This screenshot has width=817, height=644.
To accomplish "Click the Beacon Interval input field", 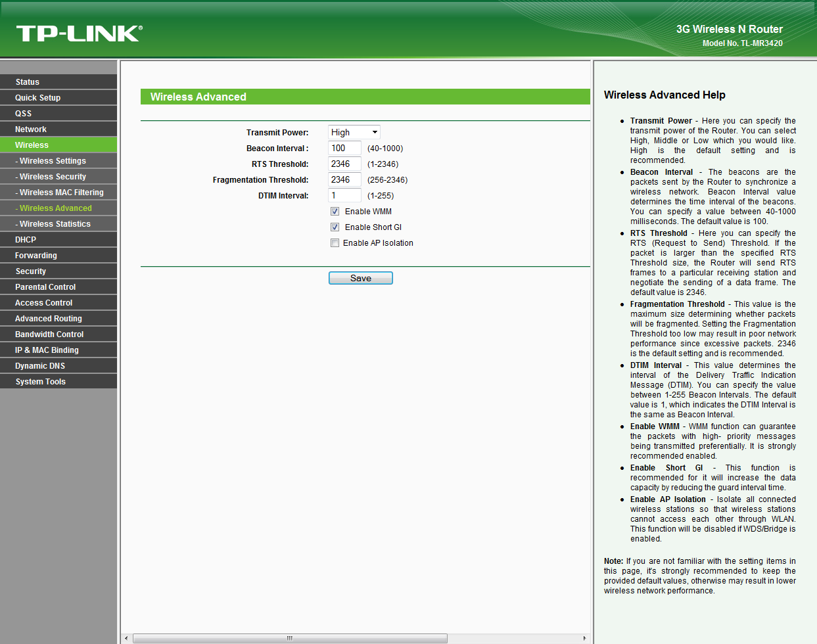I will pyautogui.click(x=344, y=149).
